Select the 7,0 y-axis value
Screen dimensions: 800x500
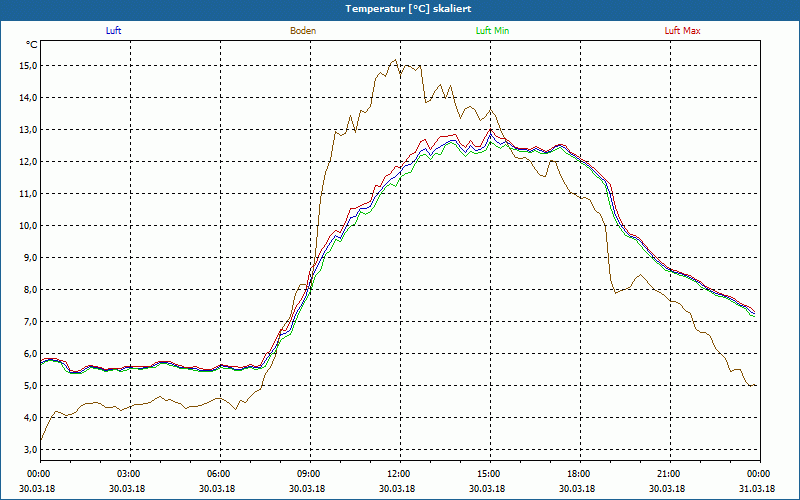point(30,321)
